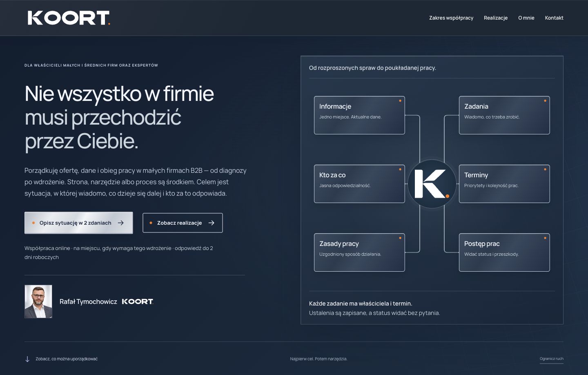Open the Kontakt navigation link
The height and width of the screenshot is (375, 588).
[x=554, y=18]
